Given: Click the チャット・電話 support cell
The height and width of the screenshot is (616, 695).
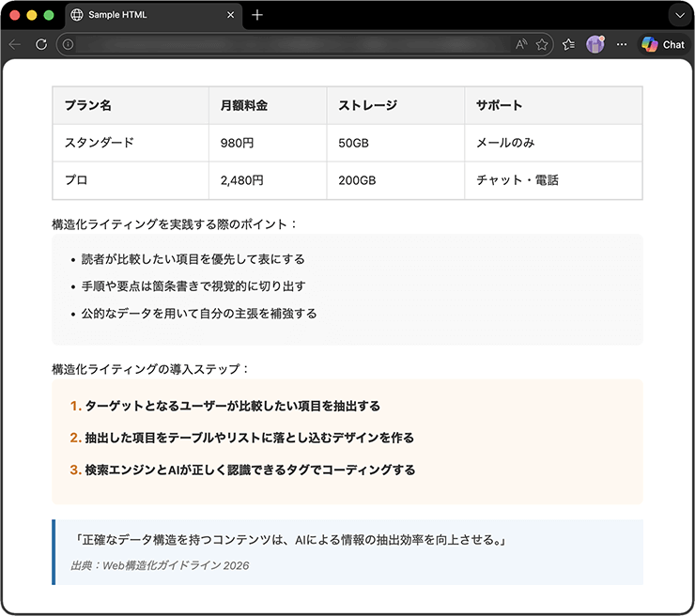Looking at the screenshot, I should tap(553, 180).
